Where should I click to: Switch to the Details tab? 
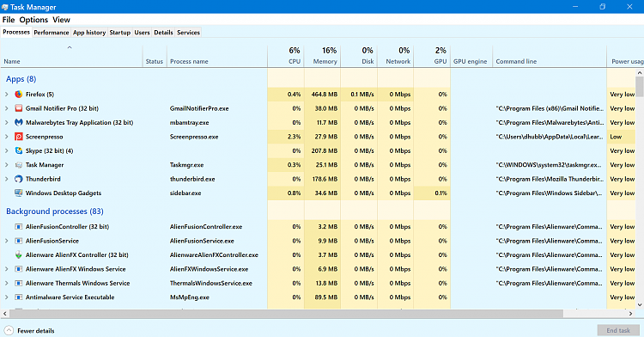click(163, 33)
